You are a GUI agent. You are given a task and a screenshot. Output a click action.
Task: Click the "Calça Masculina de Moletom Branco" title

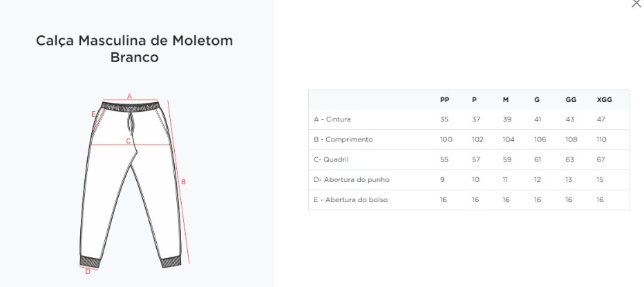tap(134, 49)
